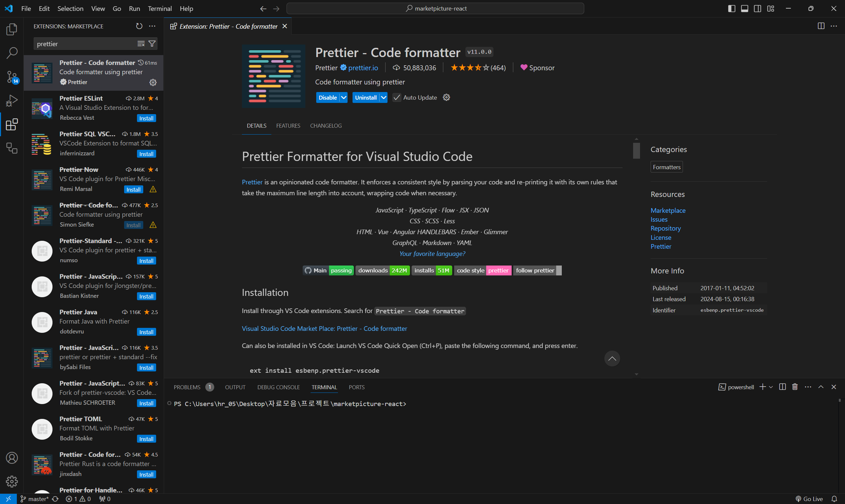Open the Terminal menu
This screenshot has height=504, width=845.
click(x=160, y=9)
